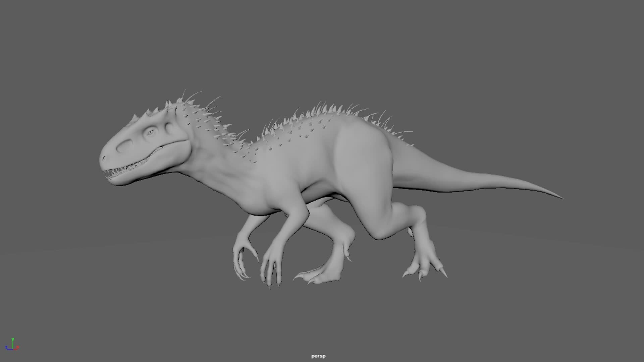The width and height of the screenshot is (644, 362).
Task: Click the red X axis on the view gizmo
Action: (x=15, y=349)
